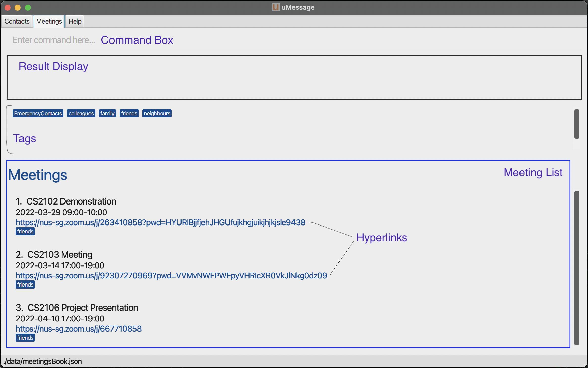Click friends tag under CS2106 Project Presentation
Screen dimensions: 588x368
click(25, 338)
